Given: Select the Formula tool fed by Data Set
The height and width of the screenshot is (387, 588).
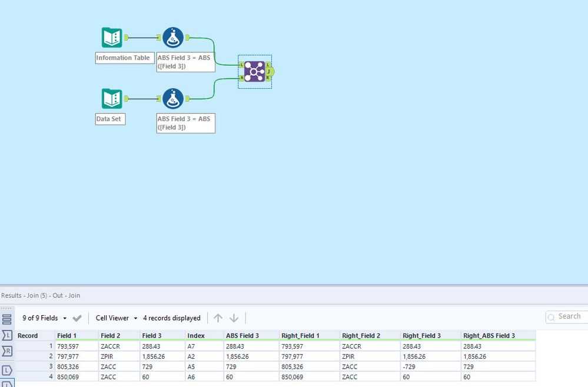Looking at the screenshot, I should click(173, 99).
